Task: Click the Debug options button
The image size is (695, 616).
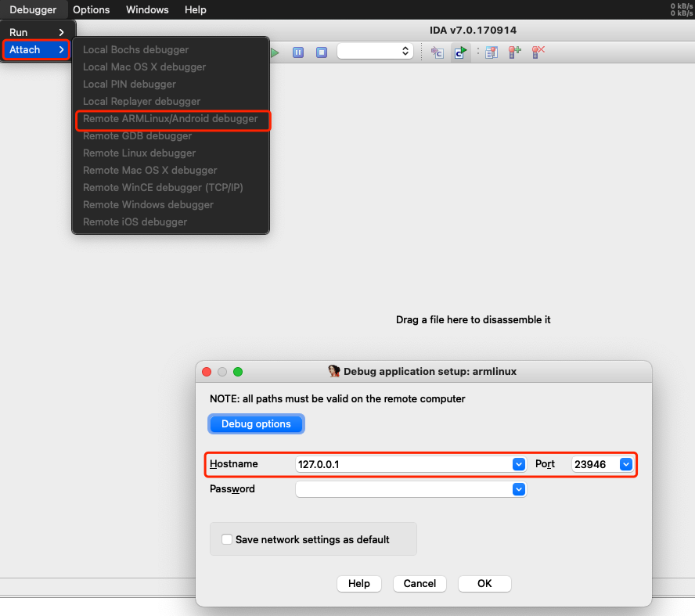Action: click(256, 423)
